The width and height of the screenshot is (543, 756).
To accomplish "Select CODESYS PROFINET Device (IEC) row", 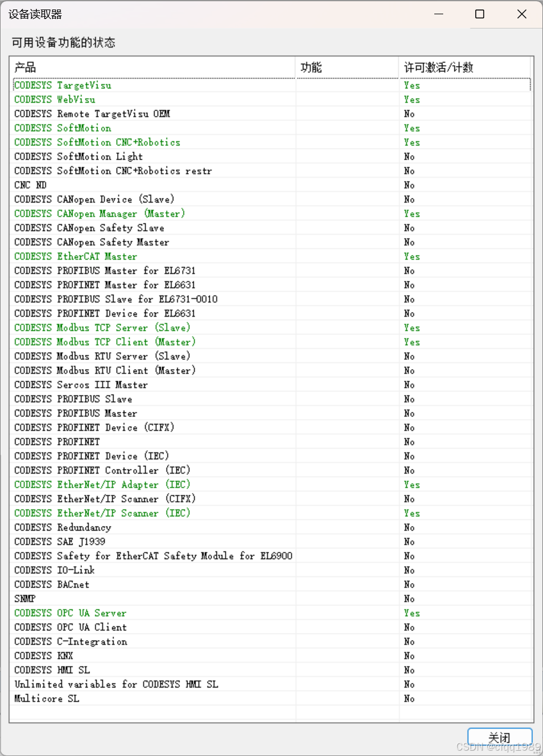I will (x=271, y=456).
